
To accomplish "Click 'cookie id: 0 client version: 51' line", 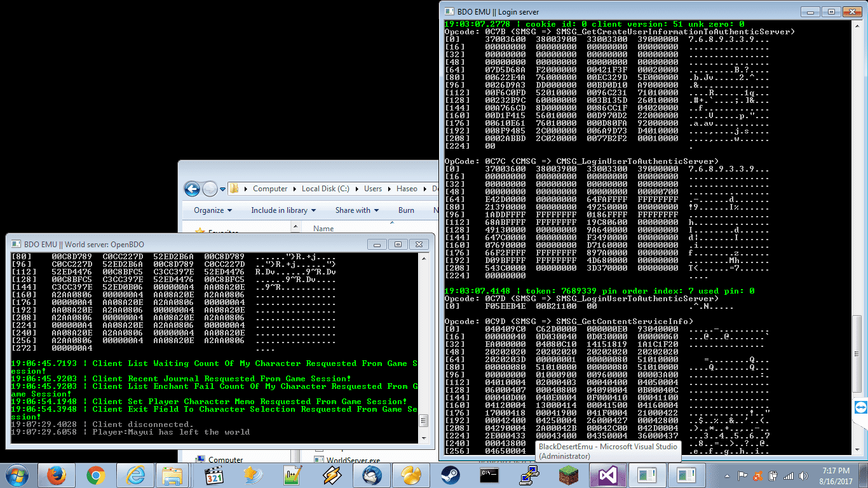I will point(594,24).
